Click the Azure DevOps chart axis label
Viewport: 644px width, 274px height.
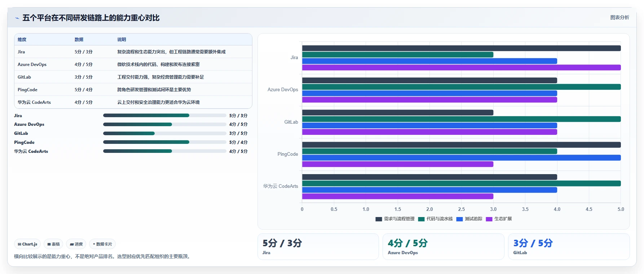click(x=283, y=90)
